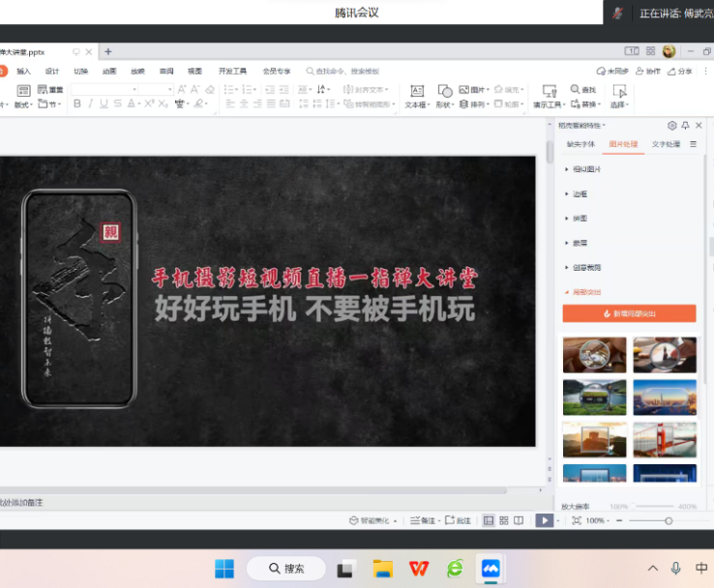
Task: Open the side panel settings gear
Action: (x=672, y=126)
